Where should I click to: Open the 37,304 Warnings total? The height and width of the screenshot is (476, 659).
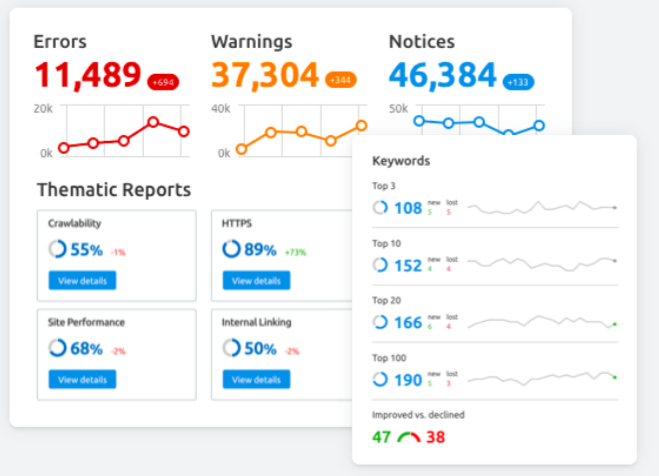[265, 75]
